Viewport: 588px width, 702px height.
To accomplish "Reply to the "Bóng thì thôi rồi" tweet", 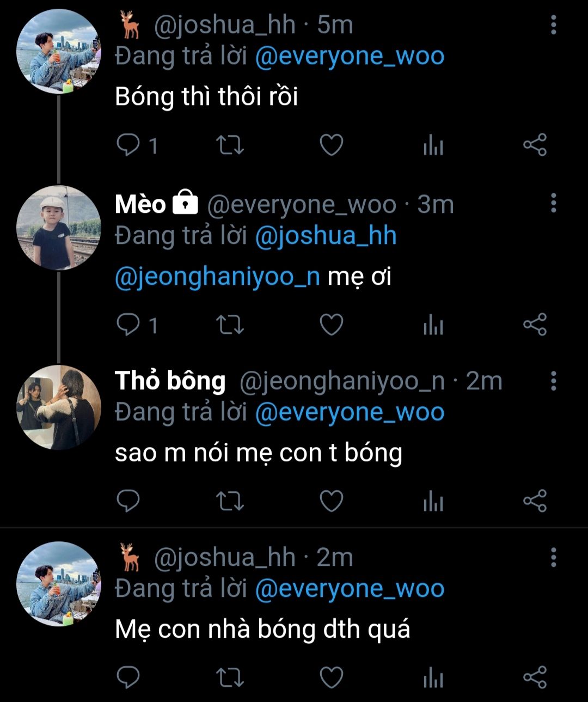I will click(129, 145).
